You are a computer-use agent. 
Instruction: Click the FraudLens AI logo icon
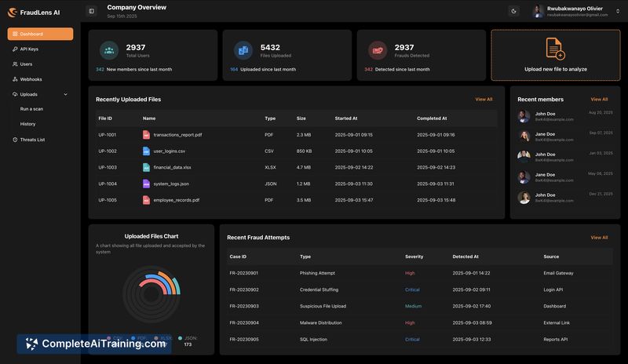13,13
